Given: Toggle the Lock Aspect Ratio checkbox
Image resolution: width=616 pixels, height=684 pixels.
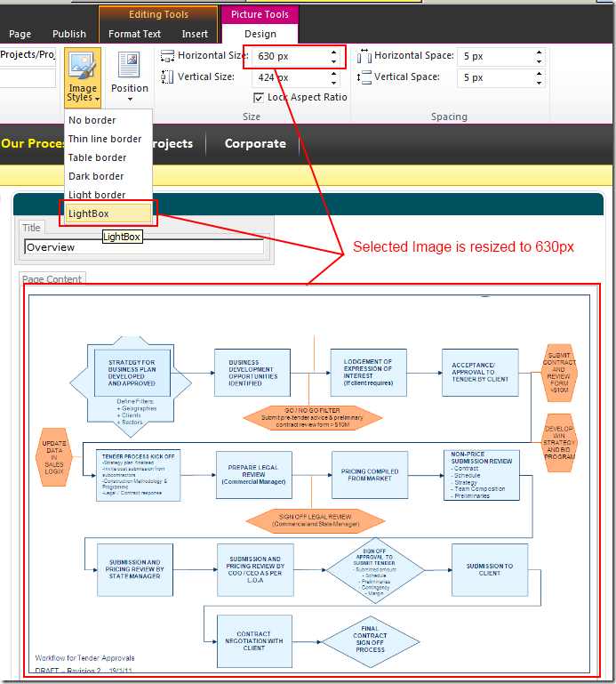Looking at the screenshot, I should tap(259, 98).
